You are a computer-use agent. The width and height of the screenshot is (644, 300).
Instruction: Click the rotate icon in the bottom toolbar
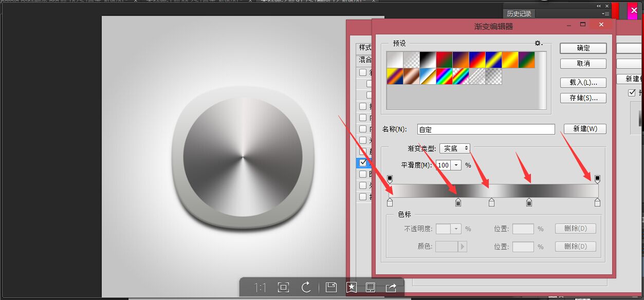coord(306,288)
